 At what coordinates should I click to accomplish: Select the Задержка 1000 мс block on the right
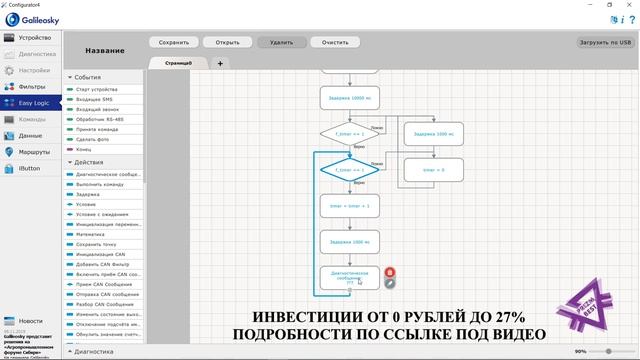(434, 134)
